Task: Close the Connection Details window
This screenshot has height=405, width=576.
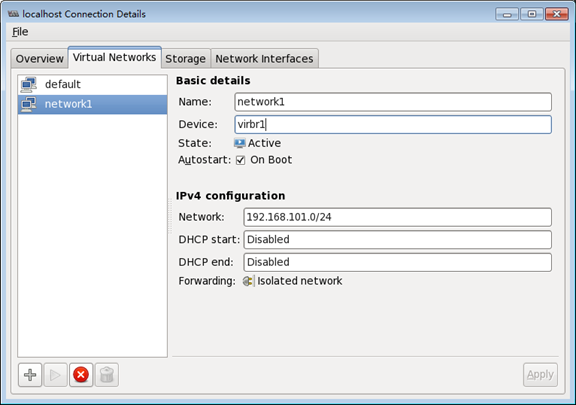Action: pos(557,14)
